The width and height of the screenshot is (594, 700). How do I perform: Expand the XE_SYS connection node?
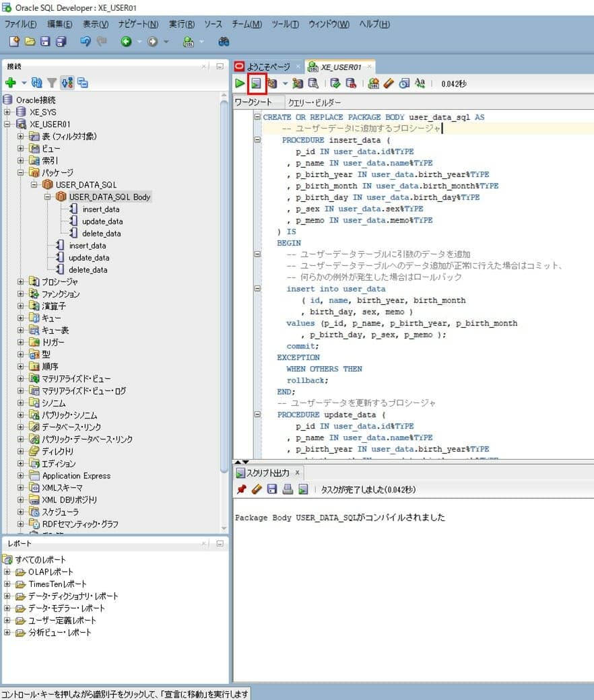[x=7, y=112]
